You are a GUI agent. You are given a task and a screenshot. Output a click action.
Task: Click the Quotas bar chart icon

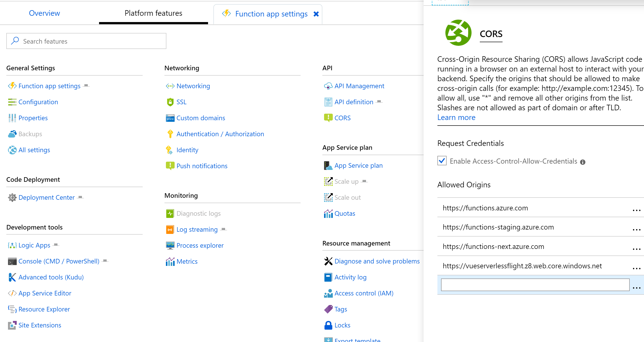tap(328, 213)
